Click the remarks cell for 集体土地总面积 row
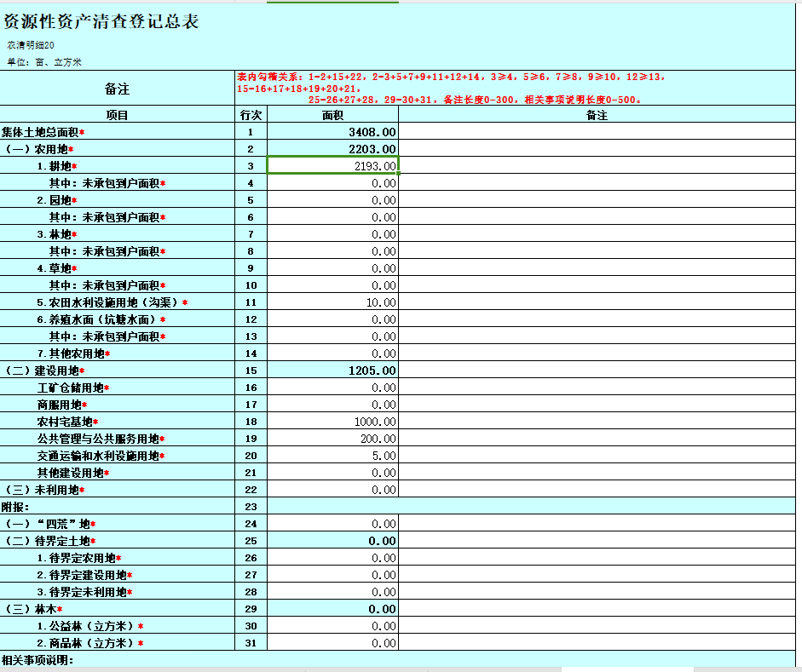This screenshot has height=672, width=802. click(597, 132)
